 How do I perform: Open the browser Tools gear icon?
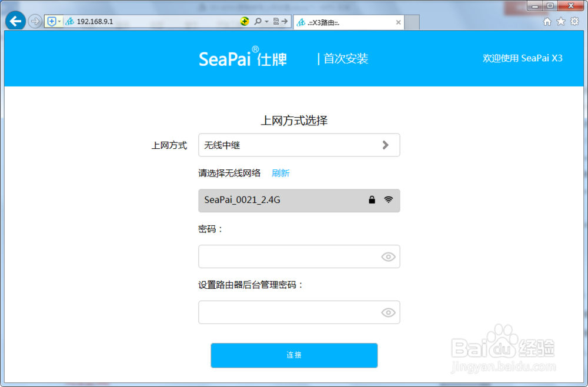574,21
